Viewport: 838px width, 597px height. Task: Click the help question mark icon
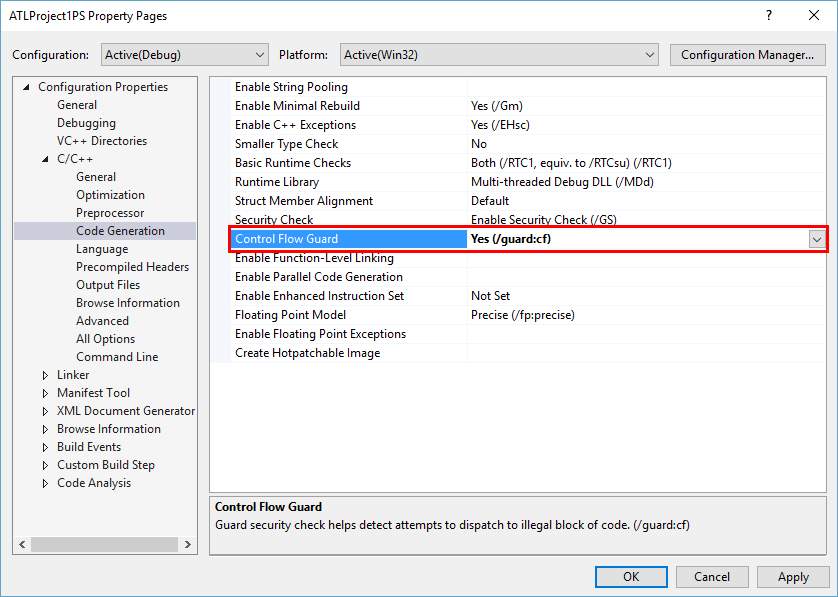pyautogui.click(x=769, y=15)
